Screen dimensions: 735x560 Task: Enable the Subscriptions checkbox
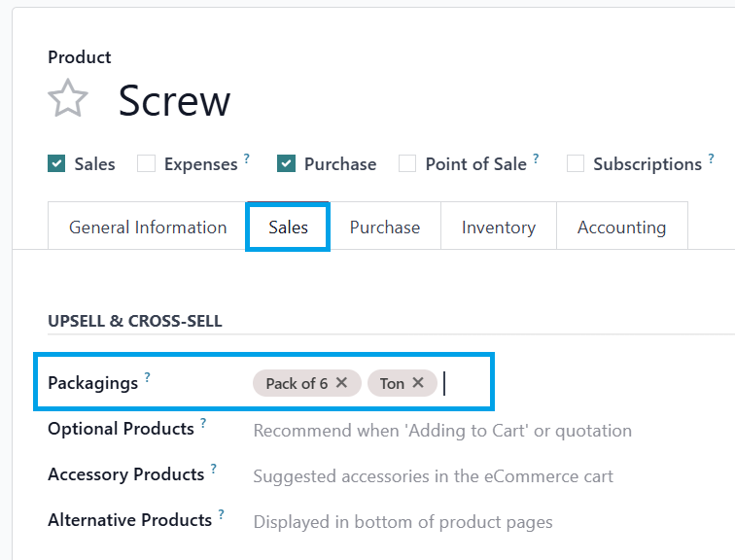point(576,164)
